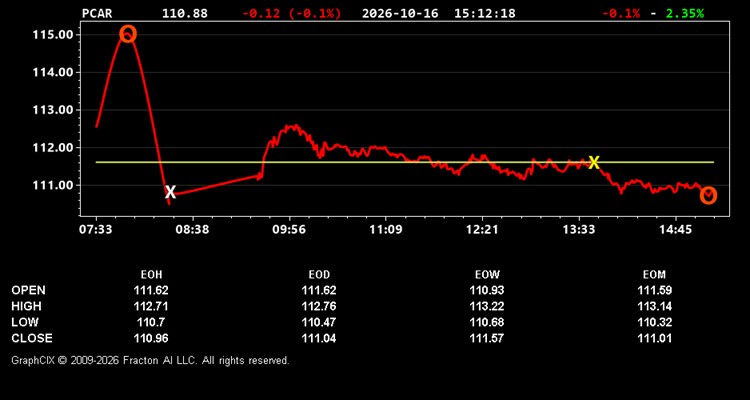Click the change value -0.12 (-0.1%)
This screenshot has width=750, height=400.
click(x=292, y=13)
